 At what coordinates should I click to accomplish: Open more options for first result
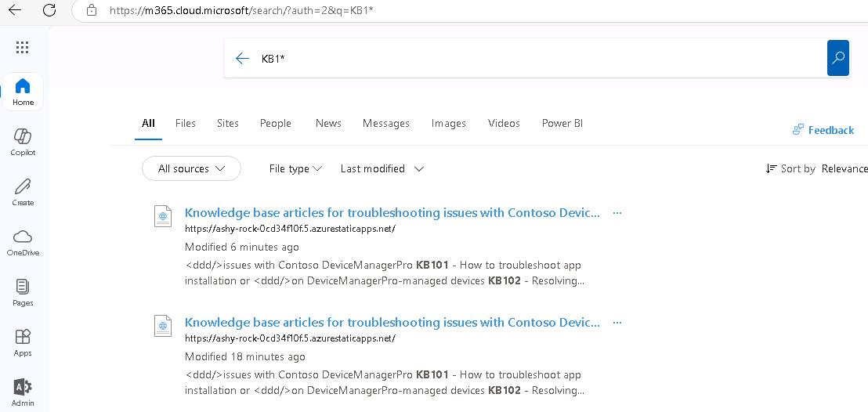[617, 213]
